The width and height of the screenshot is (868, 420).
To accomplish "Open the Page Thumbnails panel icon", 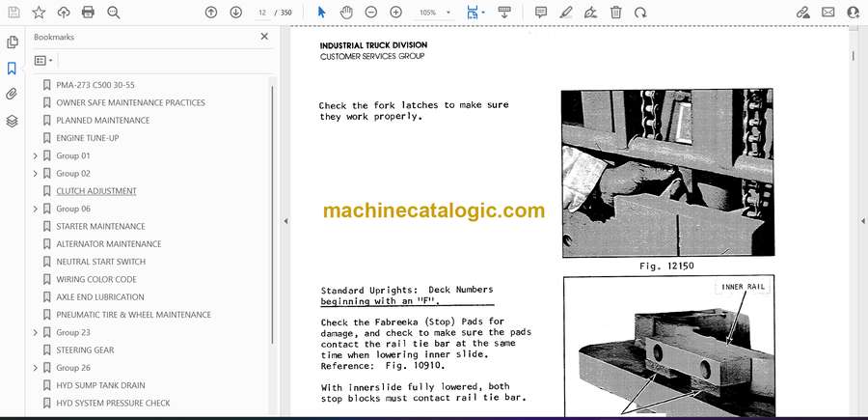I will [x=13, y=42].
